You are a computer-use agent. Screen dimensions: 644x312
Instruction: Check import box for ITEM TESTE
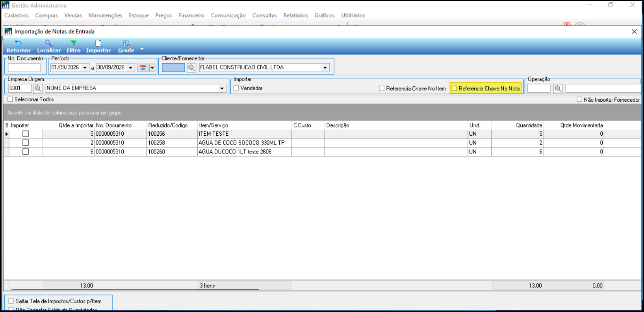pyautogui.click(x=26, y=134)
